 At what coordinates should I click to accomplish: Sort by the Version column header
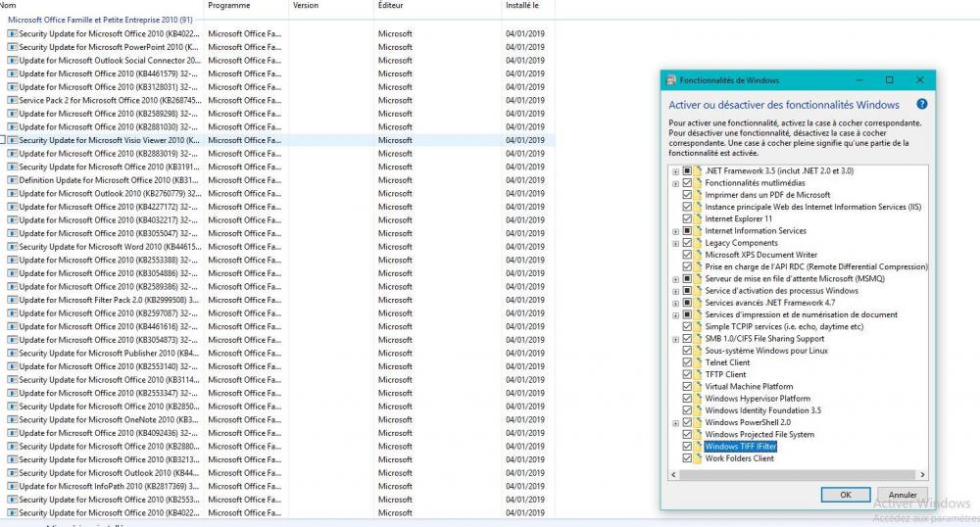pos(330,5)
